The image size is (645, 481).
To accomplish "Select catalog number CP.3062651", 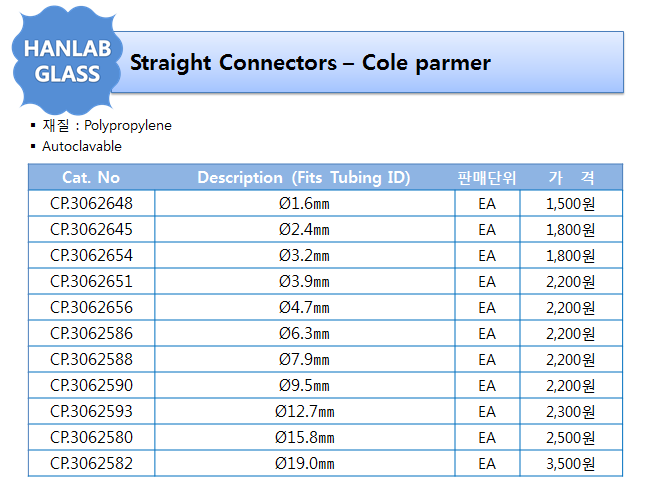I will [91, 281].
